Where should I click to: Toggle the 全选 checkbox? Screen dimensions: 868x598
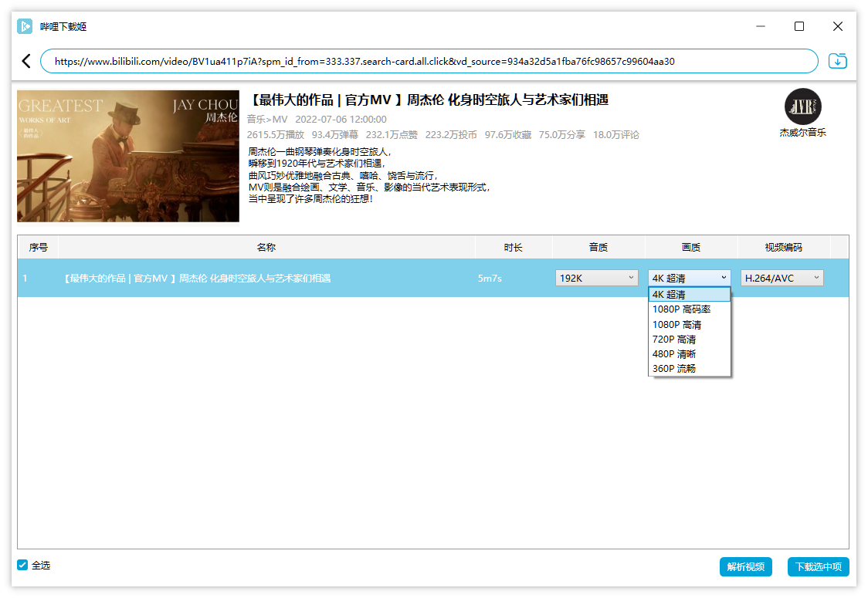(22, 565)
